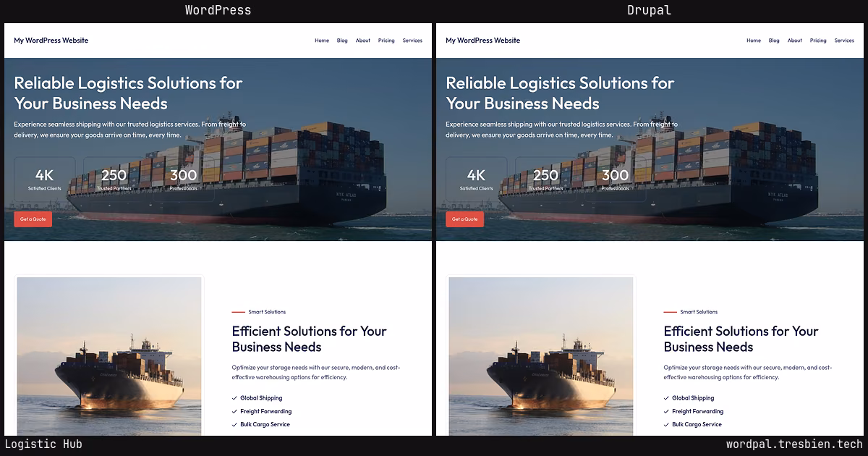The height and width of the screenshot is (456, 868).
Task: Click Get a Quote in the Drupal pane
Action: pos(465,219)
